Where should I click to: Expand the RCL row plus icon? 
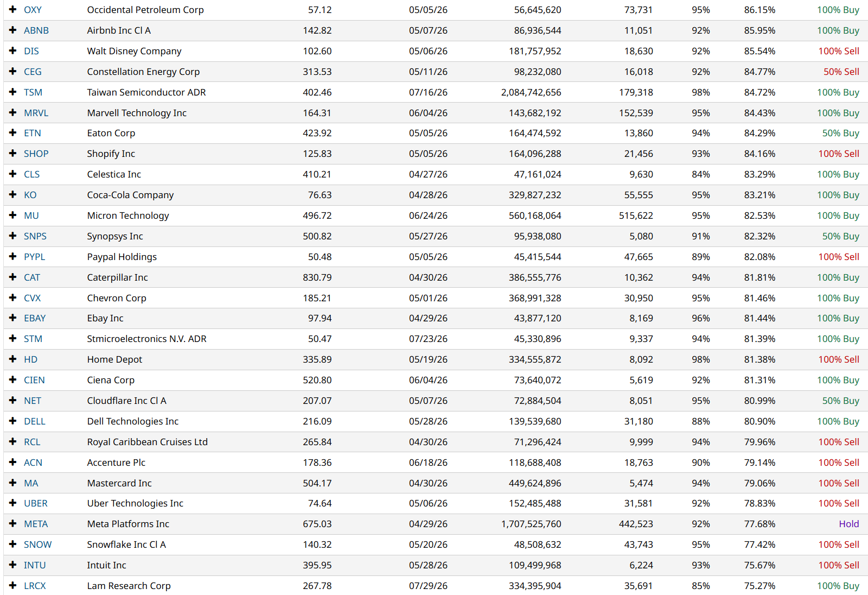(13, 442)
